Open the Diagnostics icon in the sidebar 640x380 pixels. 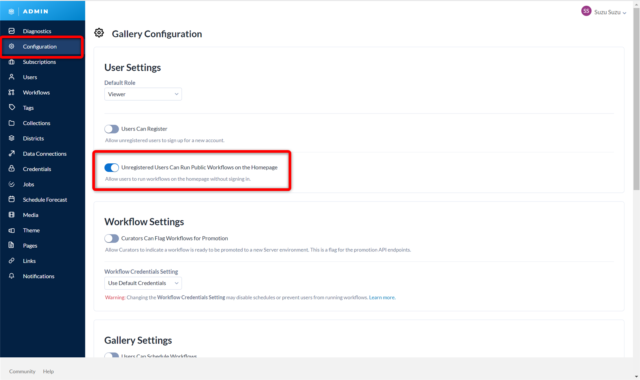[11, 31]
